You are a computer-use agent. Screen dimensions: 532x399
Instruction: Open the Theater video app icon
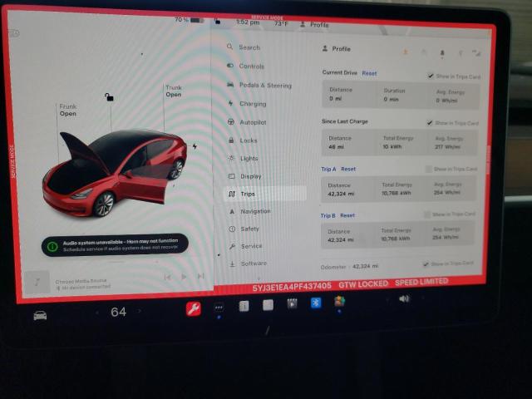(292, 303)
